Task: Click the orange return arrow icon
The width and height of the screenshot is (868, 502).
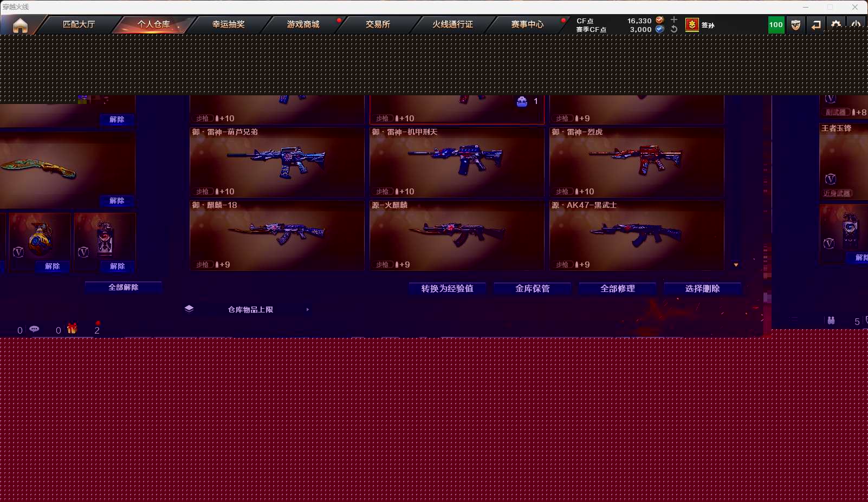Action: click(816, 24)
